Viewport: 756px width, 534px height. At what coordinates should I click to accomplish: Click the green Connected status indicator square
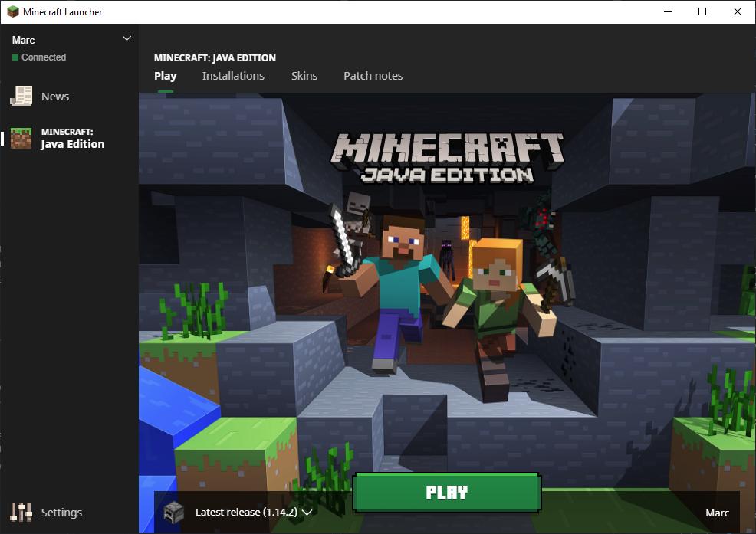15,57
